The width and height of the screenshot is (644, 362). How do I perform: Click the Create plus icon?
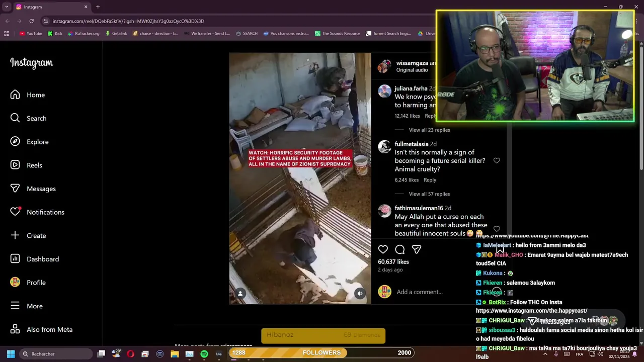click(x=15, y=235)
